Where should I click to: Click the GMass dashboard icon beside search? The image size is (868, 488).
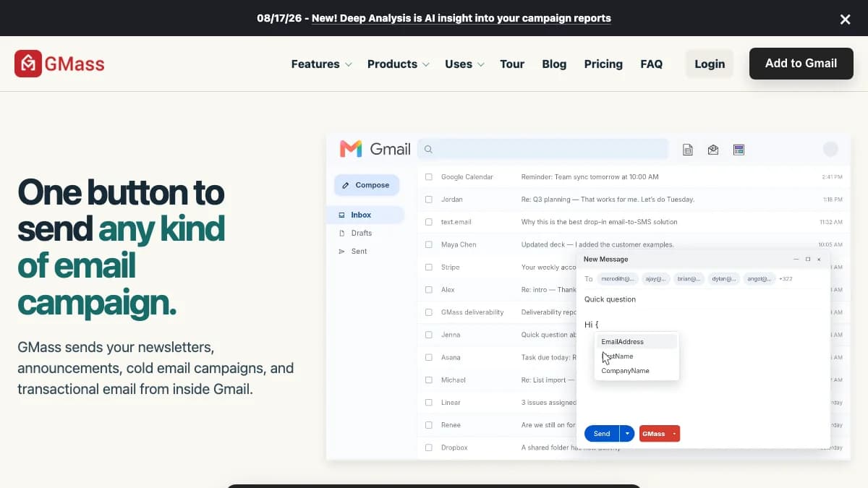pos(739,150)
